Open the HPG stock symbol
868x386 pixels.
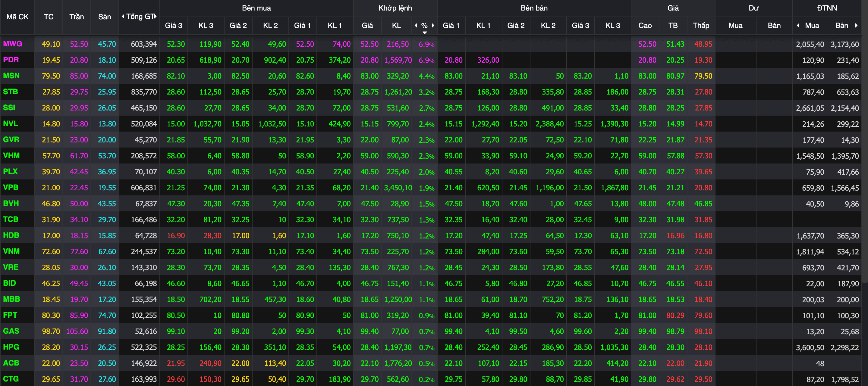[11, 347]
